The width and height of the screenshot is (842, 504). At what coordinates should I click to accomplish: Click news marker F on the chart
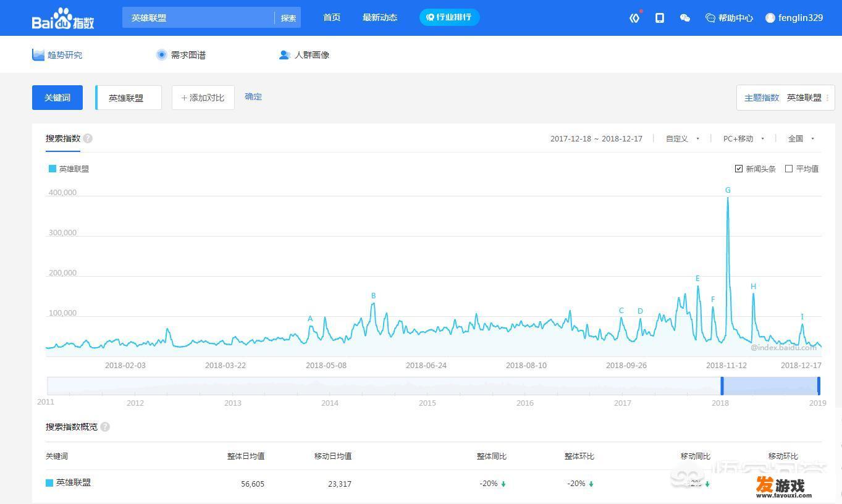[x=713, y=300]
